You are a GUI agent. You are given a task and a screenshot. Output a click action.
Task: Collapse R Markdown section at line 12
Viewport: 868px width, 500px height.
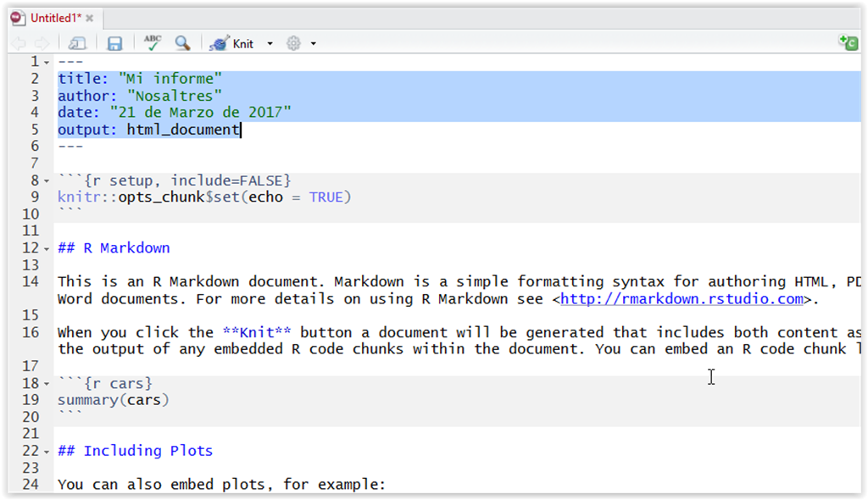(x=47, y=249)
